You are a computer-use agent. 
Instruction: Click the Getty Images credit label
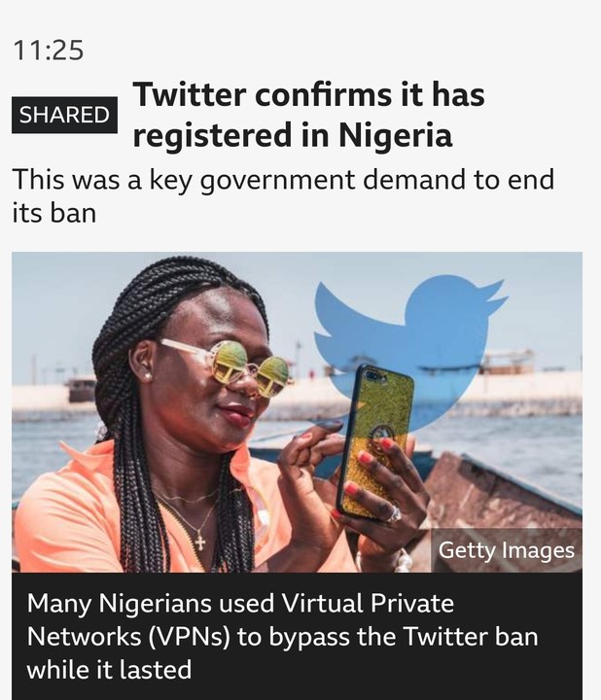tap(506, 550)
